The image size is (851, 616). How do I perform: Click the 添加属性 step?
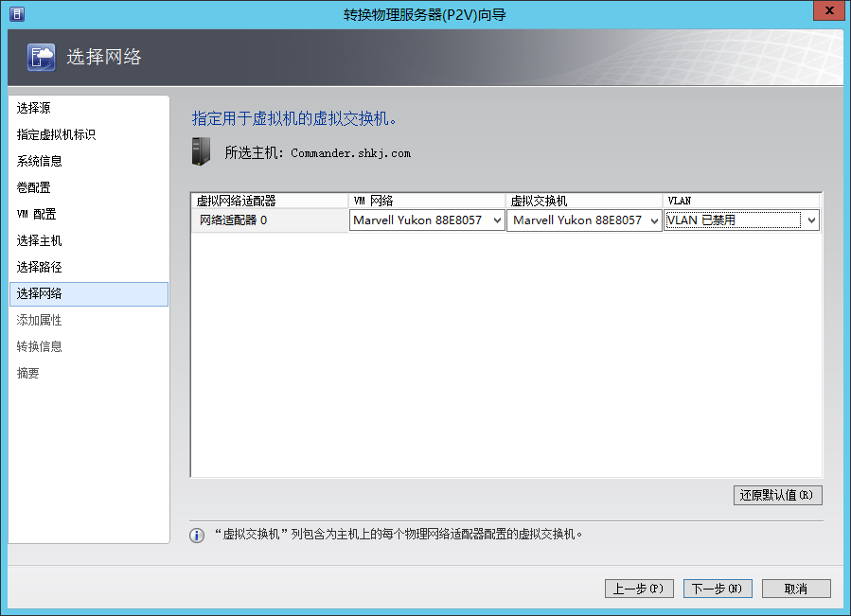coord(40,320)
